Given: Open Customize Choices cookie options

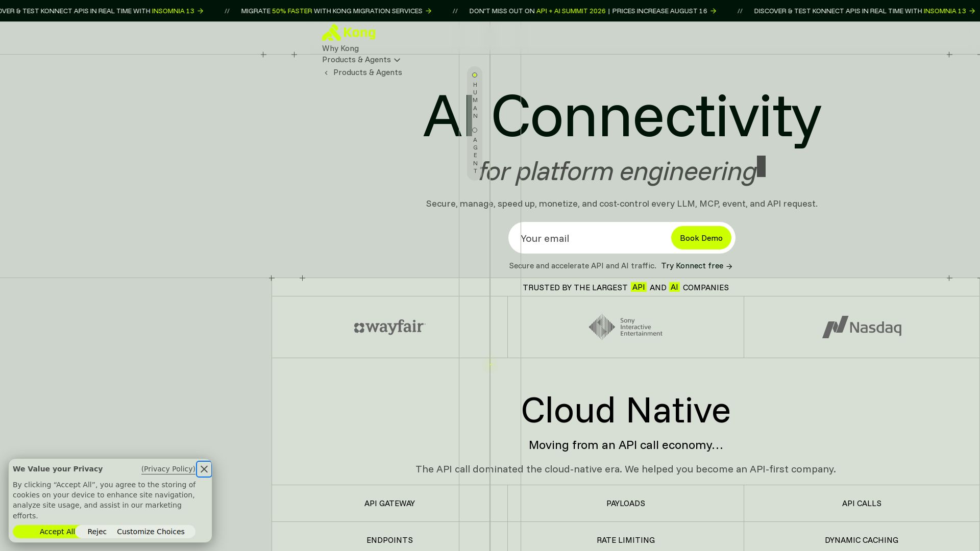Looking at the screenshot, I should (x=151, y=532).
